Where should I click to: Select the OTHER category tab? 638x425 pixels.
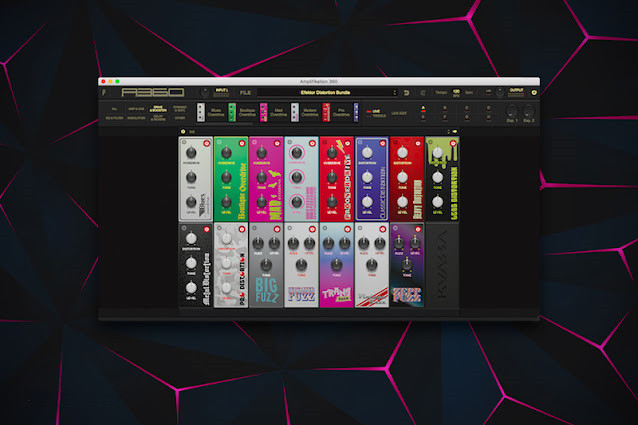pos(180,118)
